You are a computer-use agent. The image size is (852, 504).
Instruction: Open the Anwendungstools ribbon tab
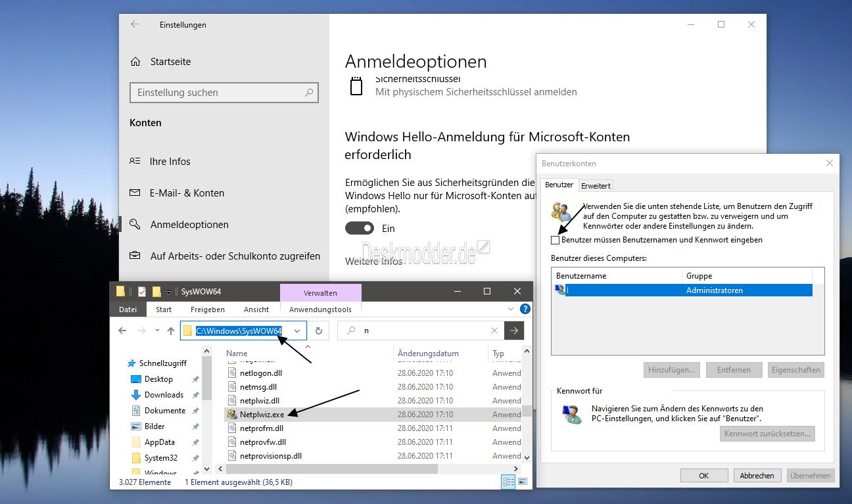coord(320,309)
